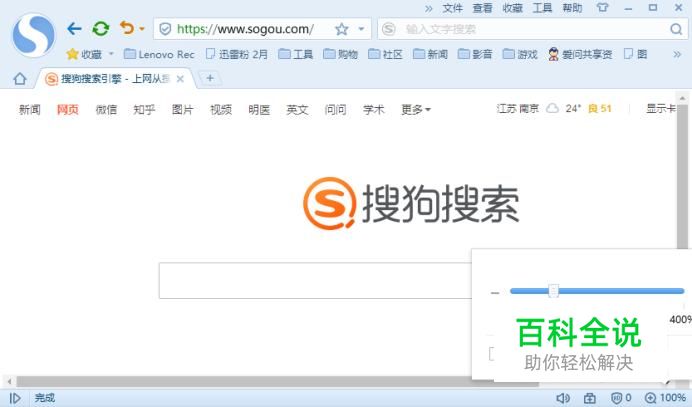
Task: Click the 图片 link
Action: tap(182, 109)
